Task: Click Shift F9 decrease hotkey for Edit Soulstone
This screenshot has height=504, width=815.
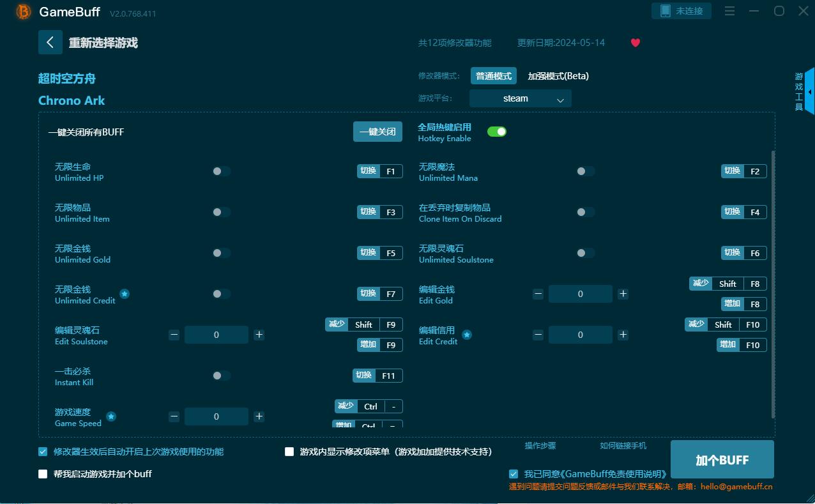Action: [x=364, y=325]
